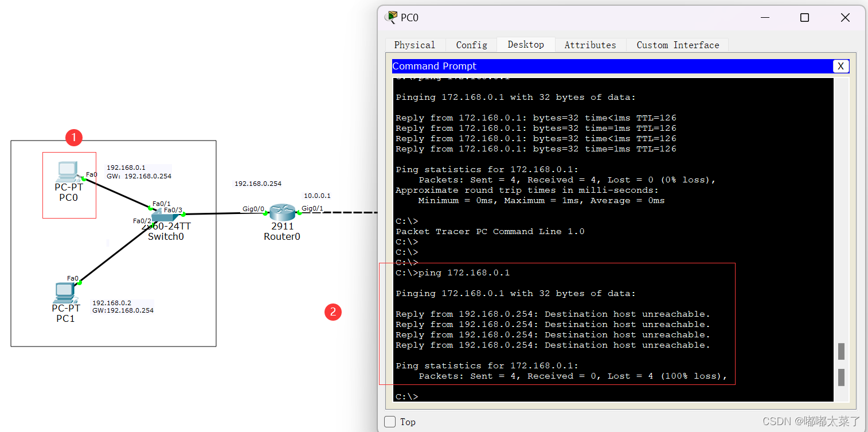Close the Command Prompt with X button
This screenshot has width=868, height=432.
coord(840,66)
